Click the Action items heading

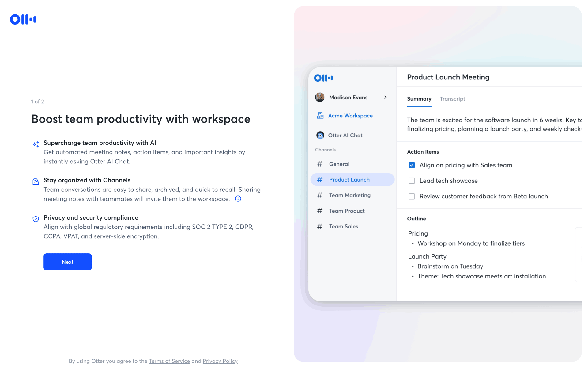423,152
